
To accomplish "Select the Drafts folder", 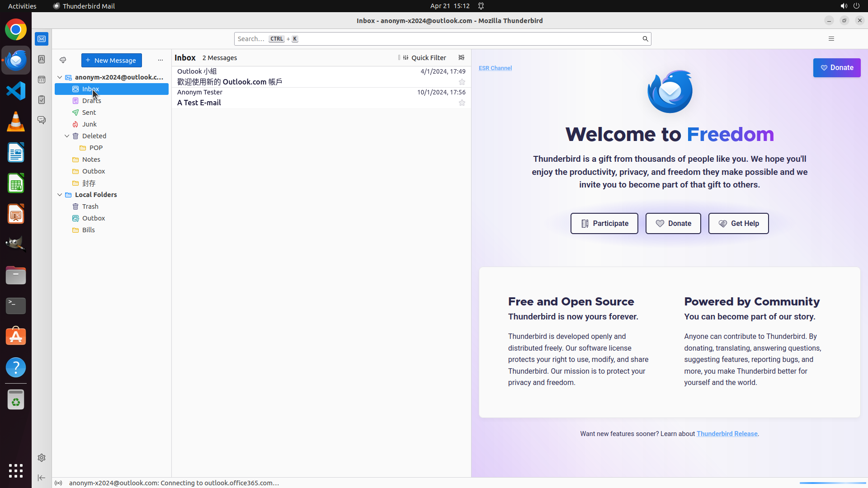I will (91, 101).
